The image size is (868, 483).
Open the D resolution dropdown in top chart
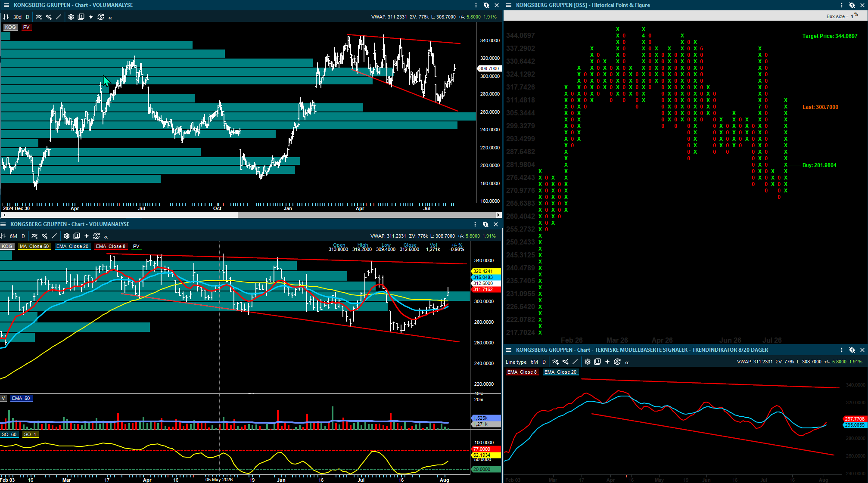click(x=28, y=17)
